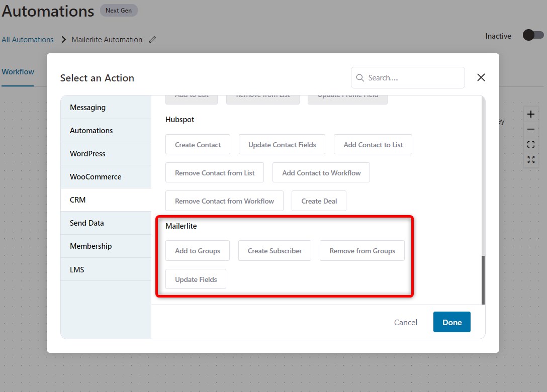Viewport: 547px width, 392px height.
Task: Click the blue Done button
Action: [452, 322]
